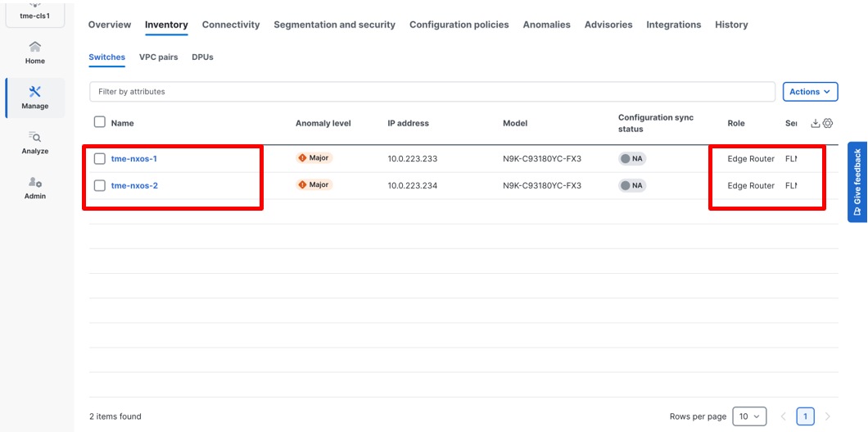Go to next page arrow

click(828, 416)
